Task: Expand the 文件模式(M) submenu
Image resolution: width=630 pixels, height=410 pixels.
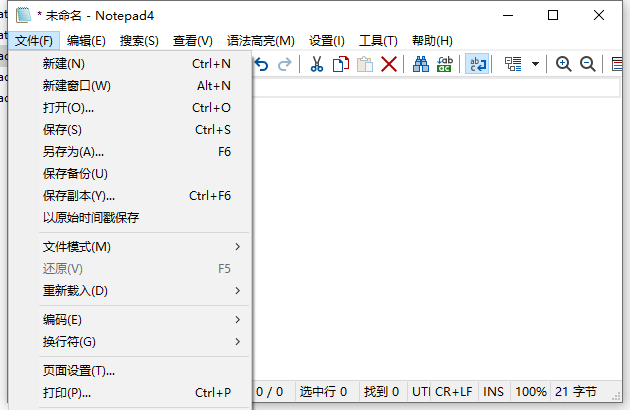Action: pos(130,247)
